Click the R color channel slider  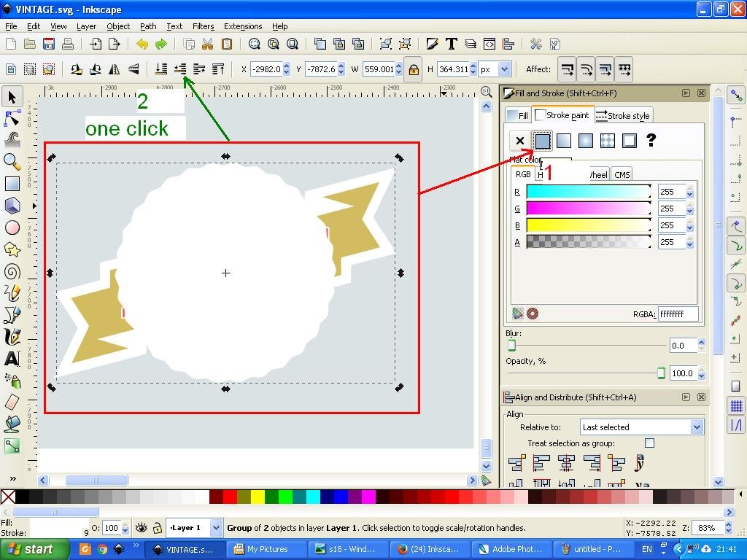pyautogui.click(x=589, y=192)
